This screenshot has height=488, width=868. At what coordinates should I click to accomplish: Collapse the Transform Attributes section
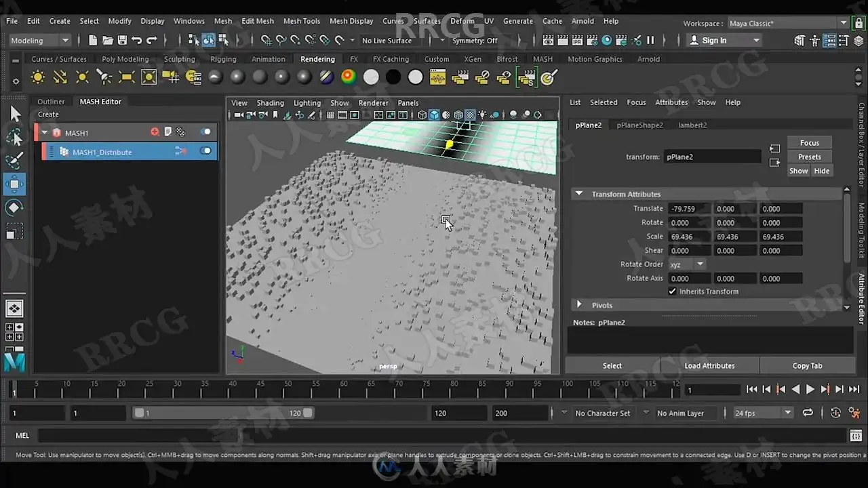(x=579, y=194)
